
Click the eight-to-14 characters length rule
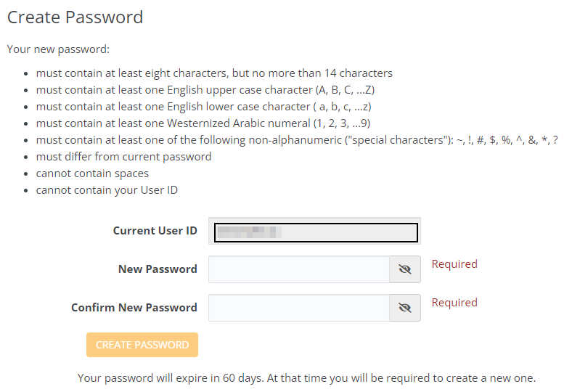click(214, 73)
